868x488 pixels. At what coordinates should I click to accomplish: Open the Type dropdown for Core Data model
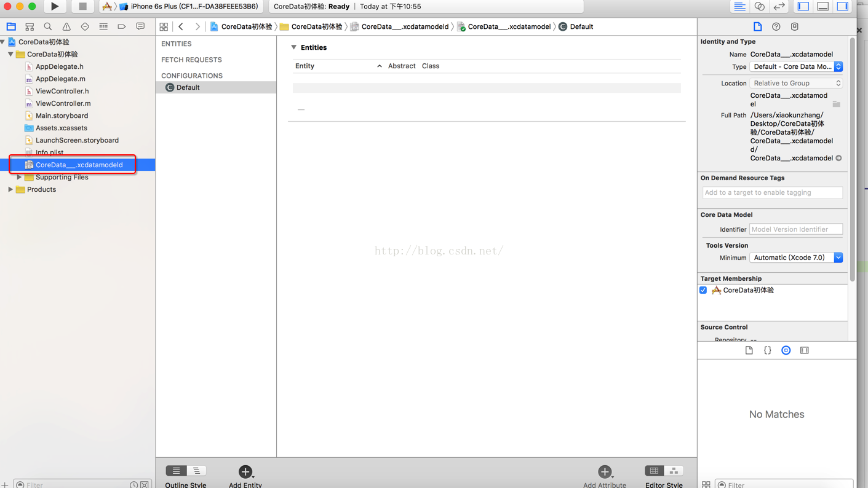tap(796, 66)
